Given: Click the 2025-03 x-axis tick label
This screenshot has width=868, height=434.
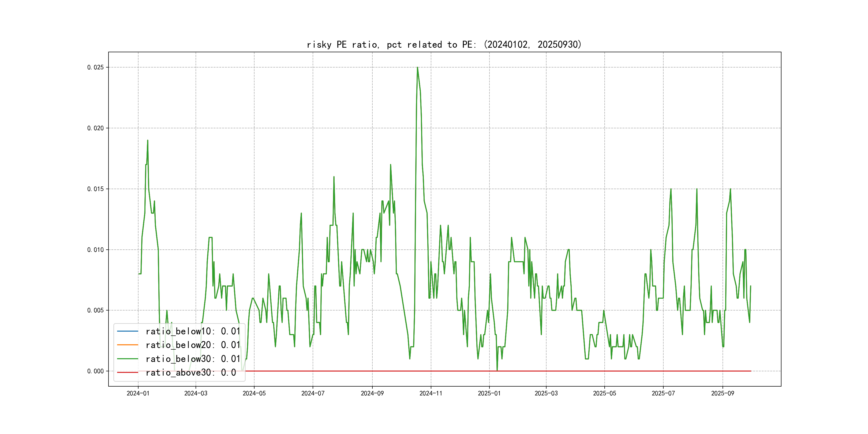Looking at the screenshot, I should [x=546, y=393].
